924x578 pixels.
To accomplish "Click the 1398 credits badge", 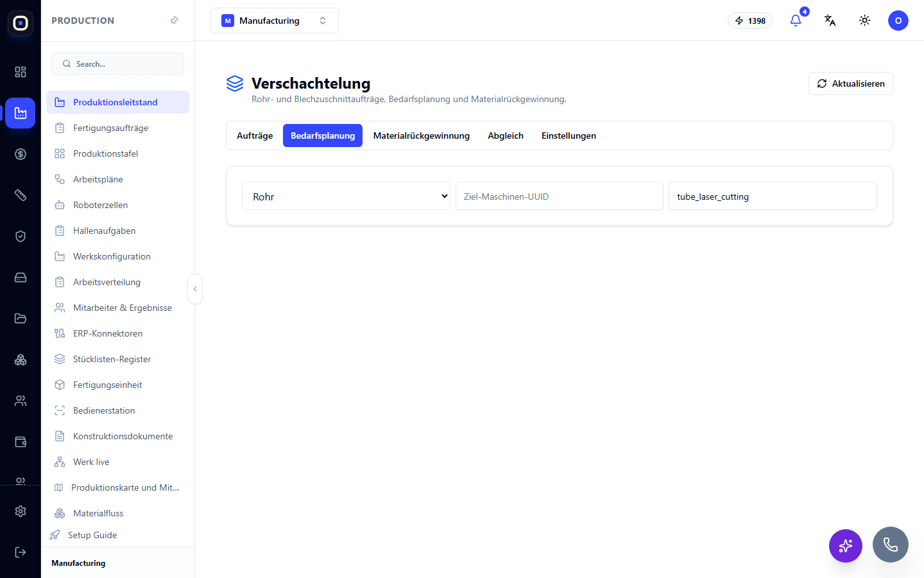I will [x=750, y=21].
